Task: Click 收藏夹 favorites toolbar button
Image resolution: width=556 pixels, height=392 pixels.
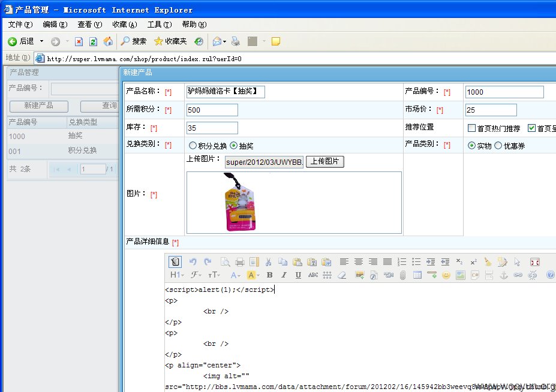Action: [170, 41]
